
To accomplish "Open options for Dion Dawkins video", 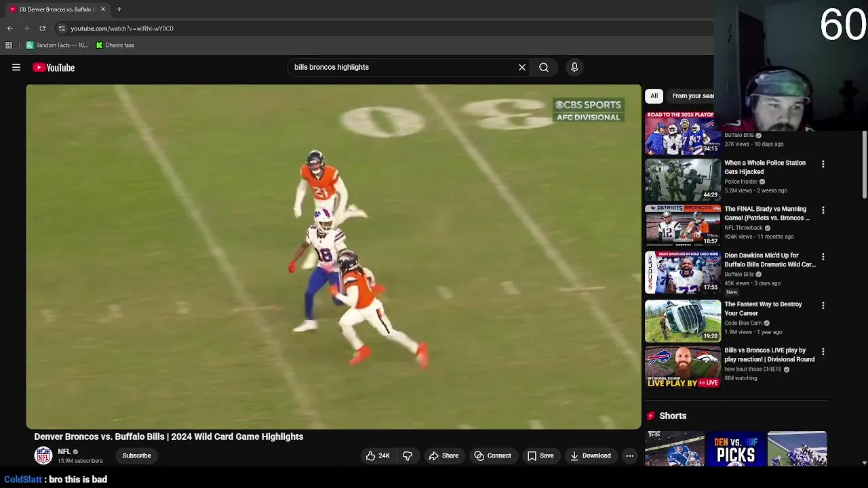I will click(823, 257).
